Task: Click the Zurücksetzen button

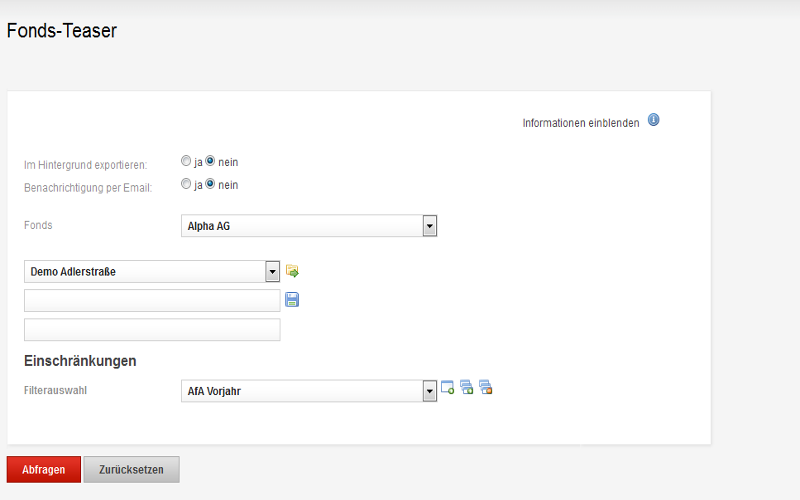Action: 132,469
